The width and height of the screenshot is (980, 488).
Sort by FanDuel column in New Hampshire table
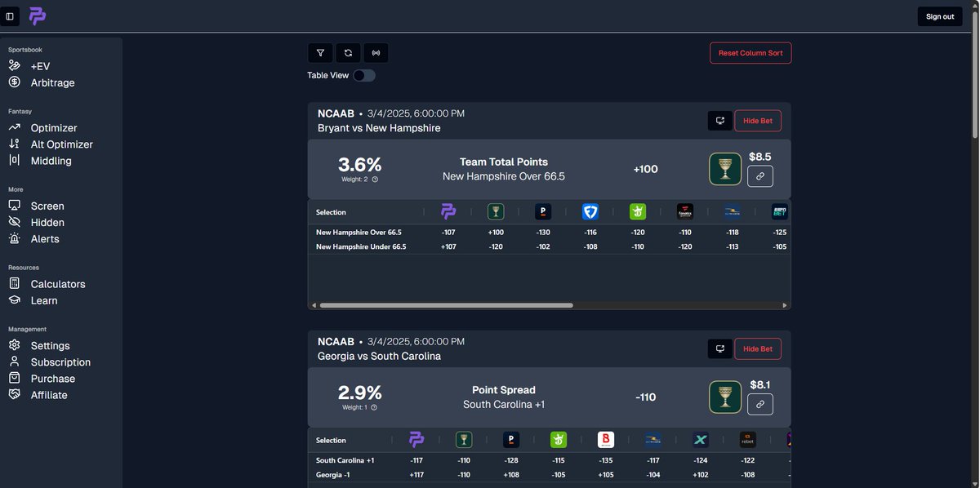point(590,212)
